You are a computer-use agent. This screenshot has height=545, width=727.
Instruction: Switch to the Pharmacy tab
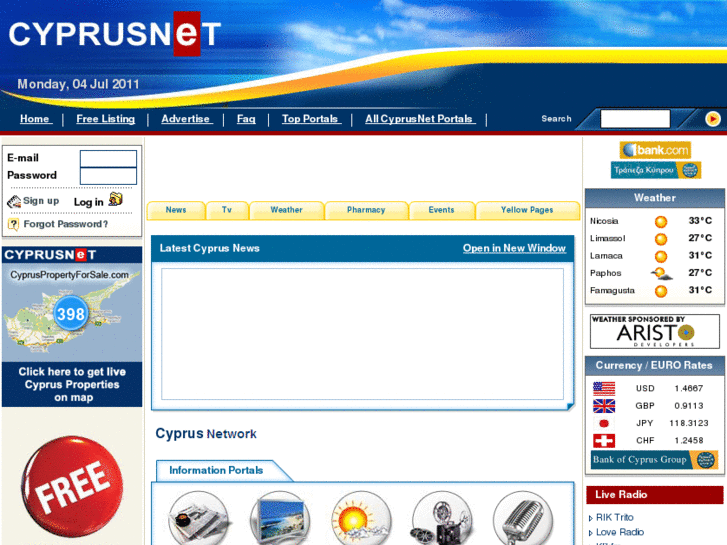pos(366,210)
